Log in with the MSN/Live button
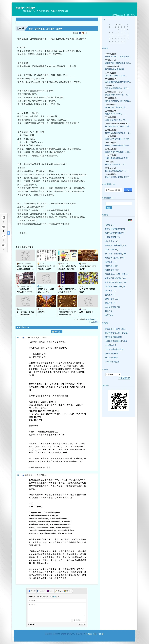 [x=68, y=591]
